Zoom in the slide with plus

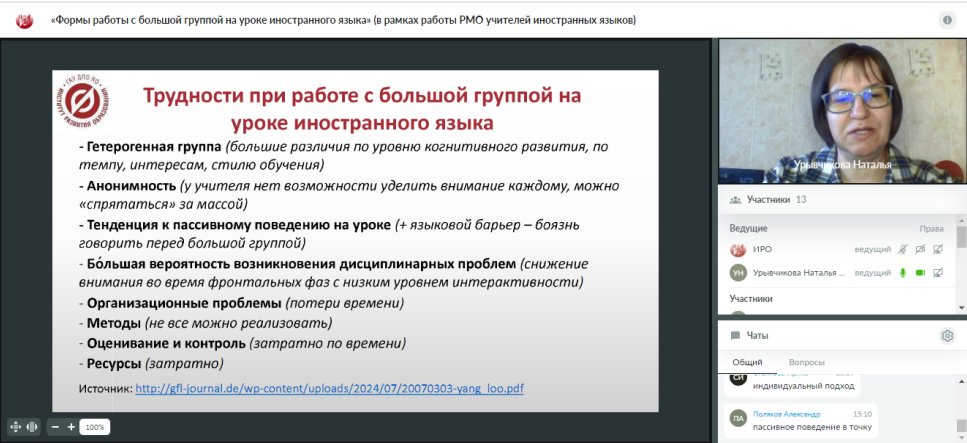click(x=71, y=426)
